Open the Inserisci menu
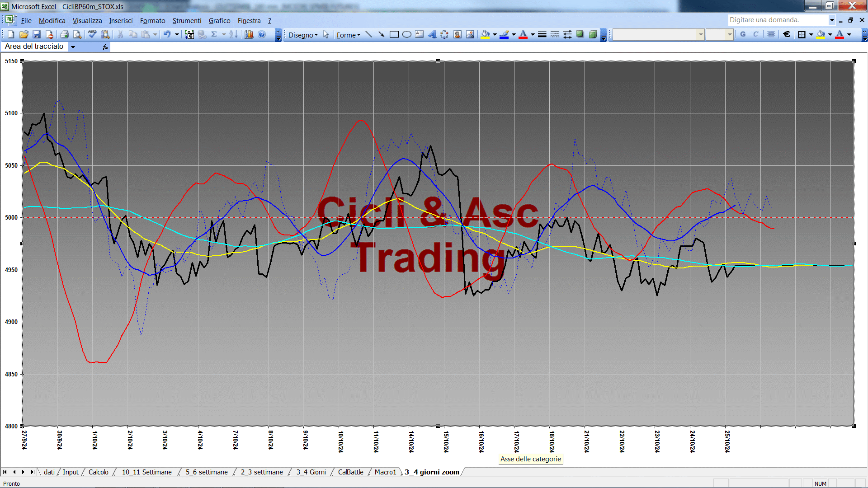Viewport: 868px width, 488px height. click(x=121, y=21)
